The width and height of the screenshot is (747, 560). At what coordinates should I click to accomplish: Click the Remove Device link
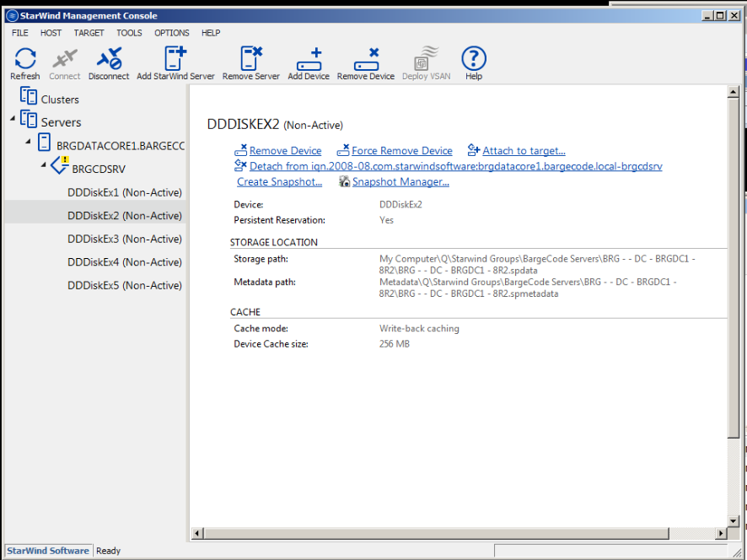[x=285, y=151]
